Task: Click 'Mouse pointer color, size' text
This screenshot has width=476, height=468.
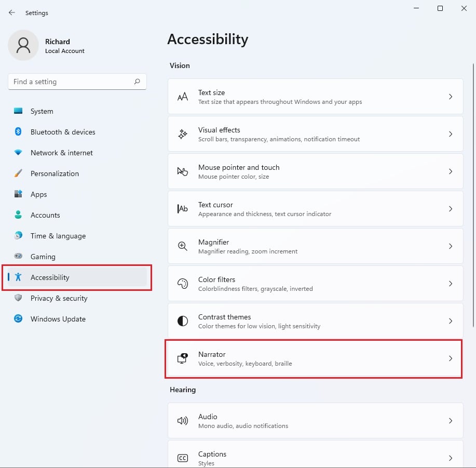Action: 234,177
